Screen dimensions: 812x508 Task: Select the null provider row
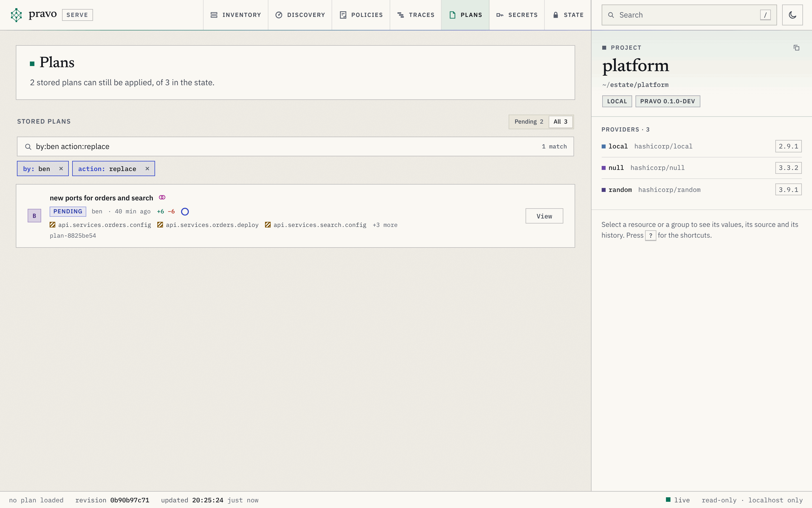[x=701, y=168]
